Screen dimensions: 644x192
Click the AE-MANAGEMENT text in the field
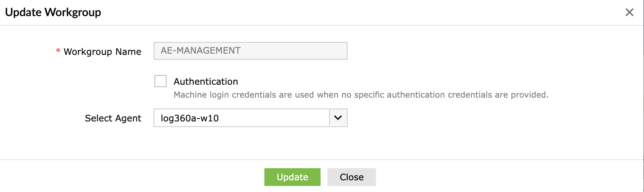click(x=201, y=51)
